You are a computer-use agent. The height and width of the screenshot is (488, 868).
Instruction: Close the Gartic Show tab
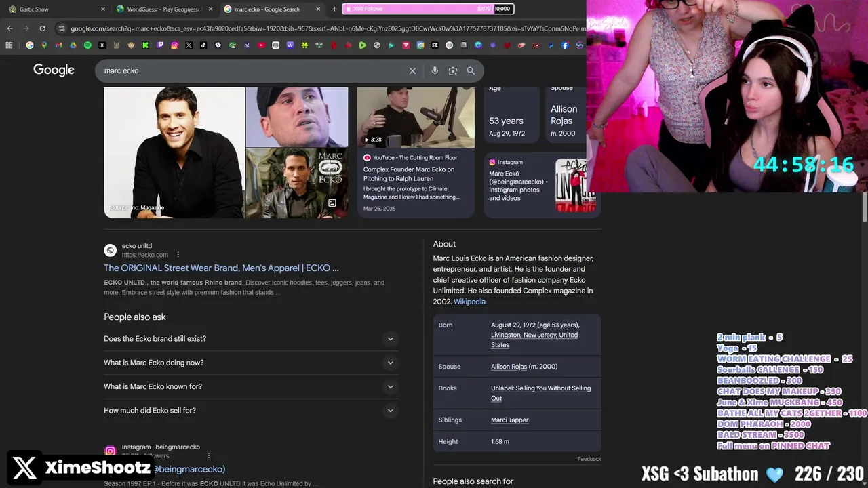pos(103,9)
